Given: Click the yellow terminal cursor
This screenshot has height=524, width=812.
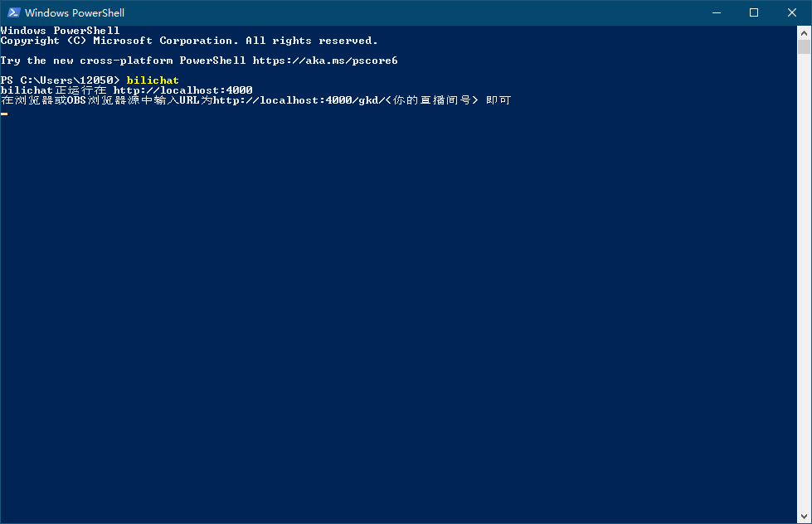Looking at the screenshot, I should (x=4, y=114).
